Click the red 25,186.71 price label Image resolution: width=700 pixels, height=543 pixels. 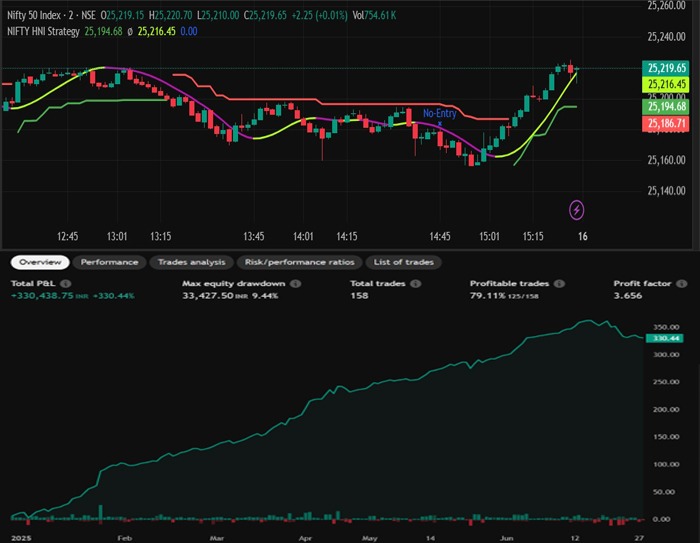coord(666,123)
